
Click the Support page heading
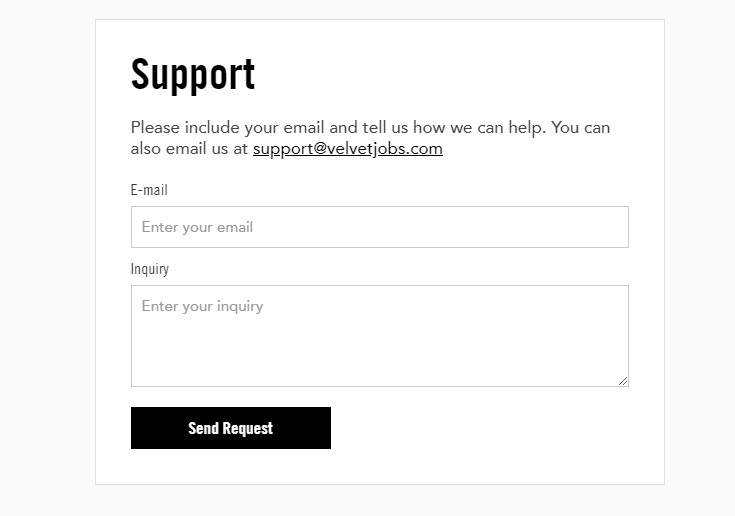click(193, 74)
